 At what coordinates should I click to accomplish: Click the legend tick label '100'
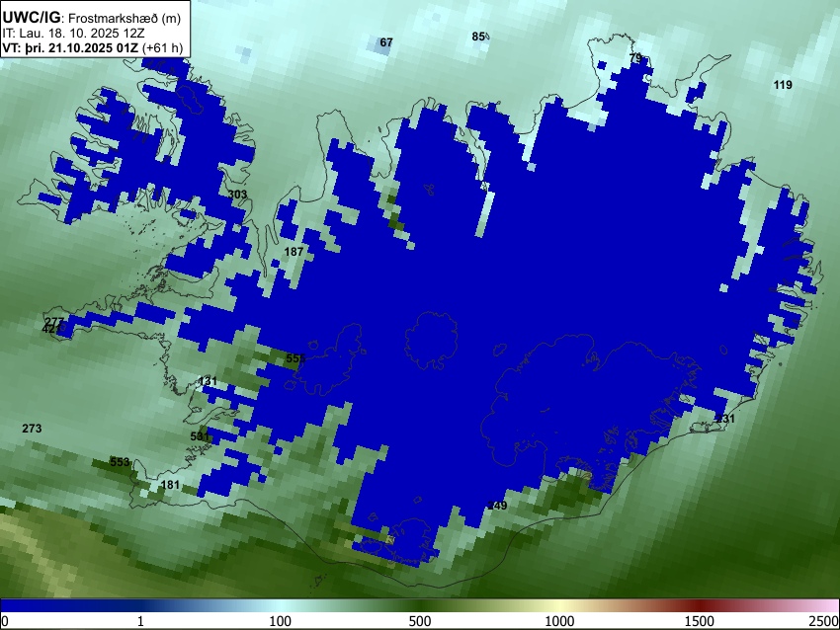[x=280, y=621]
